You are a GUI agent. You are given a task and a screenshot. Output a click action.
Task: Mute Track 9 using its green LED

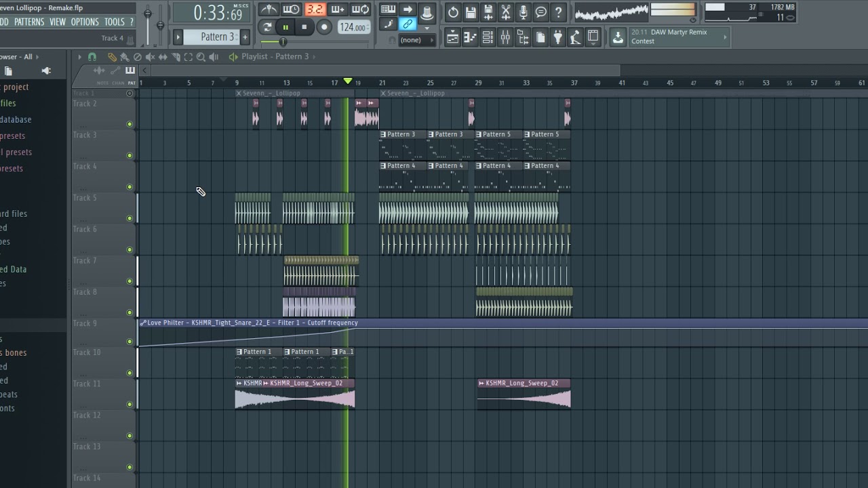130,342
